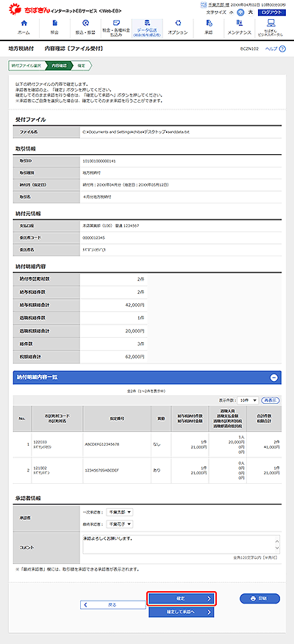Click in the コメント comment text field

tap(181, 545)
